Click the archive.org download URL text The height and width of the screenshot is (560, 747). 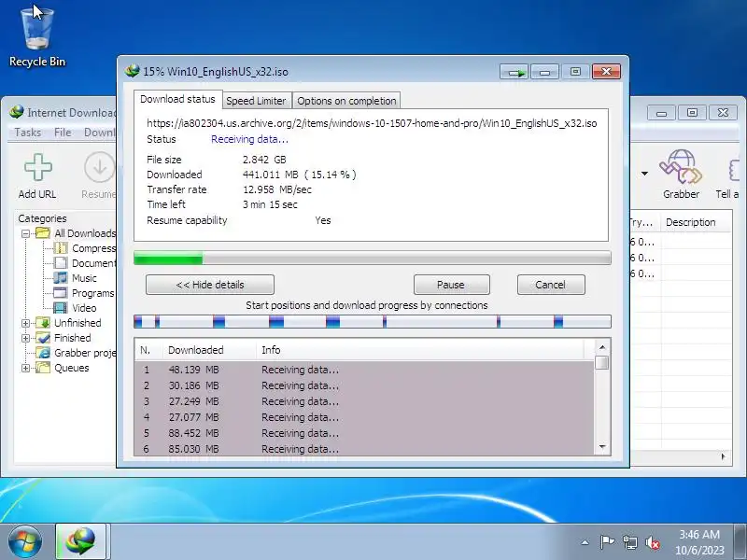(x=372, y=123)
